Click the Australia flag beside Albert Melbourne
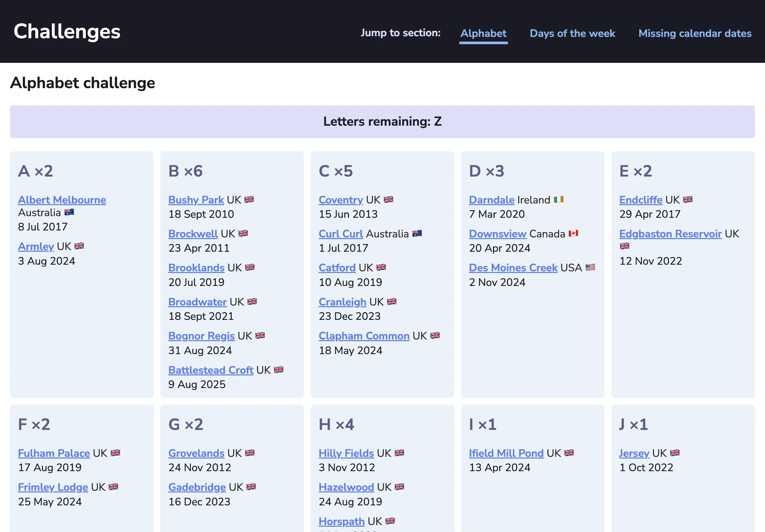The image size is (765, 532). click(x=69, y=212)
